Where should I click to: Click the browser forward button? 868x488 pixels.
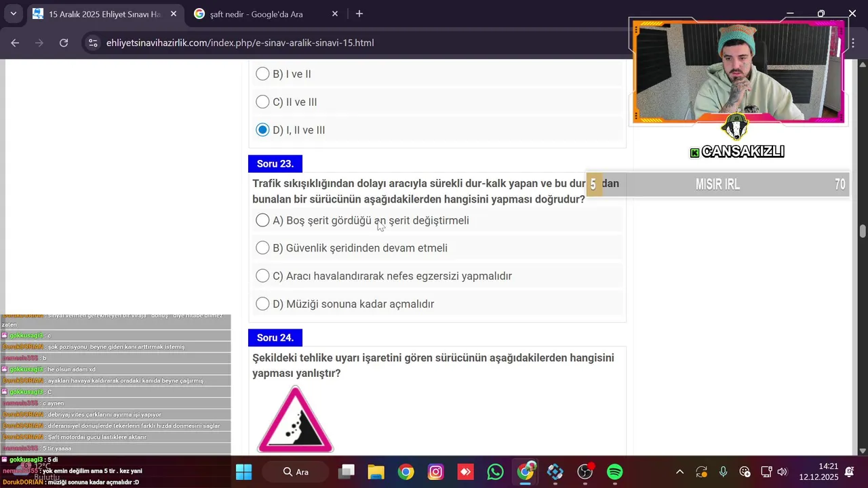click(x=39, y=43)
